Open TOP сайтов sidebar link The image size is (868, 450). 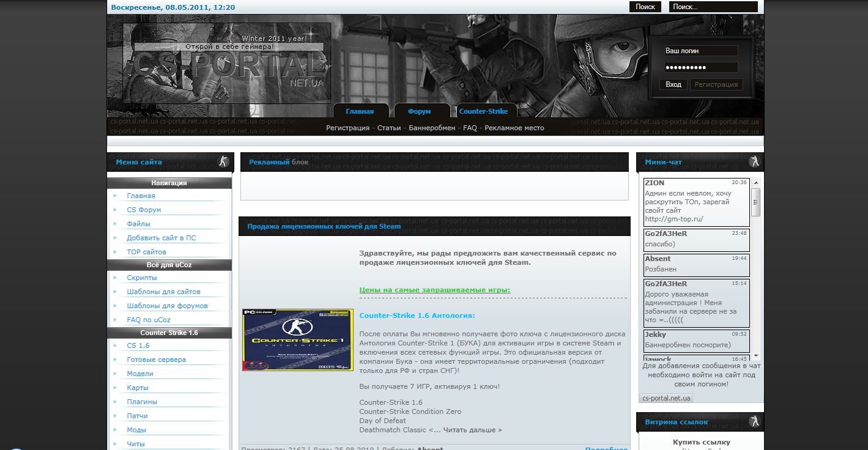[x=146, y=252]
